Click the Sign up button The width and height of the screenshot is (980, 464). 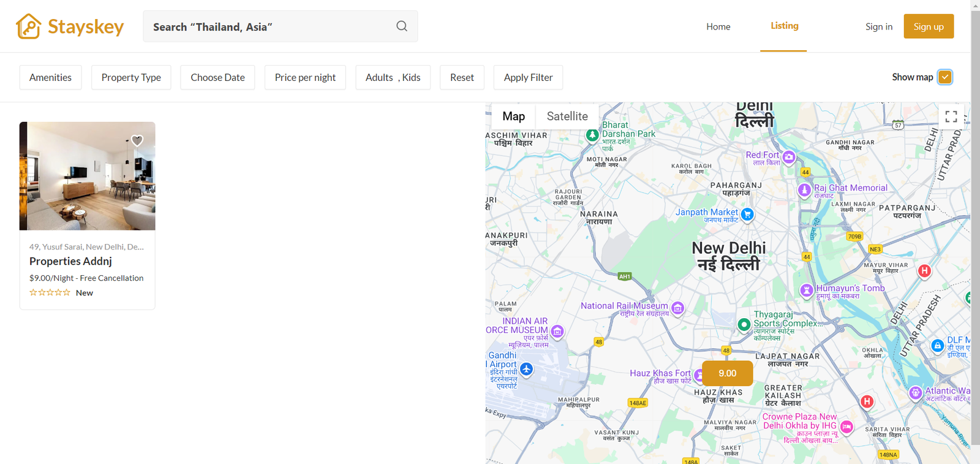(x=928, y=26)
